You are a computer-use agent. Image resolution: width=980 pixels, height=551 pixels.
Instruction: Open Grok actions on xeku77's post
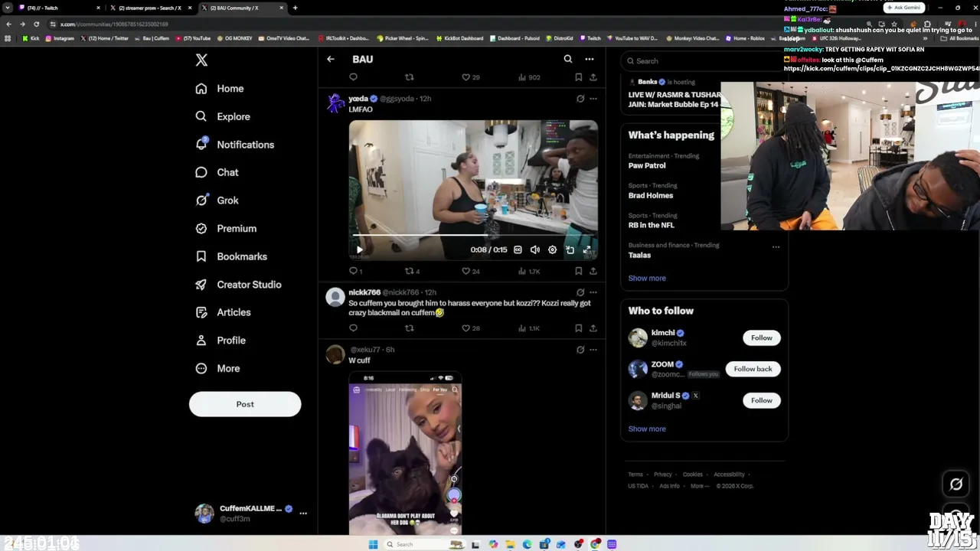click(580, 350)
